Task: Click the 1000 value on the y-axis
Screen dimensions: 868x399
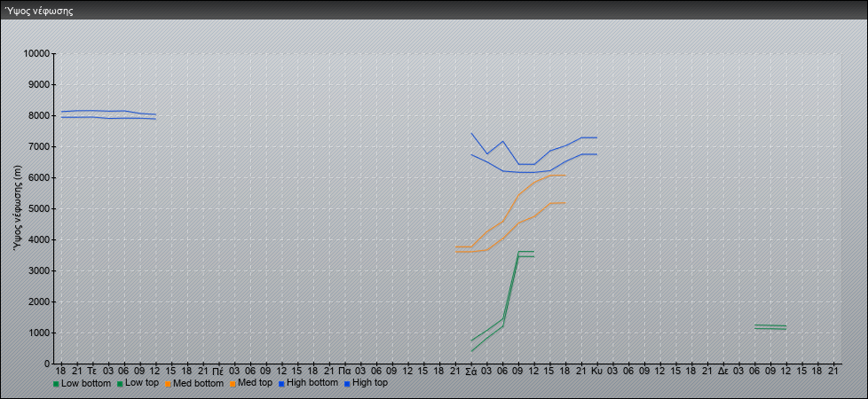Action: 39,332
